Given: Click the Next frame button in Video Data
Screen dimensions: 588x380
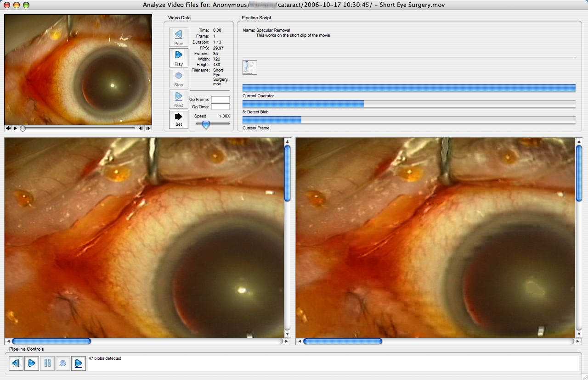Looking at the screenshot, I should tap(178, 99).
